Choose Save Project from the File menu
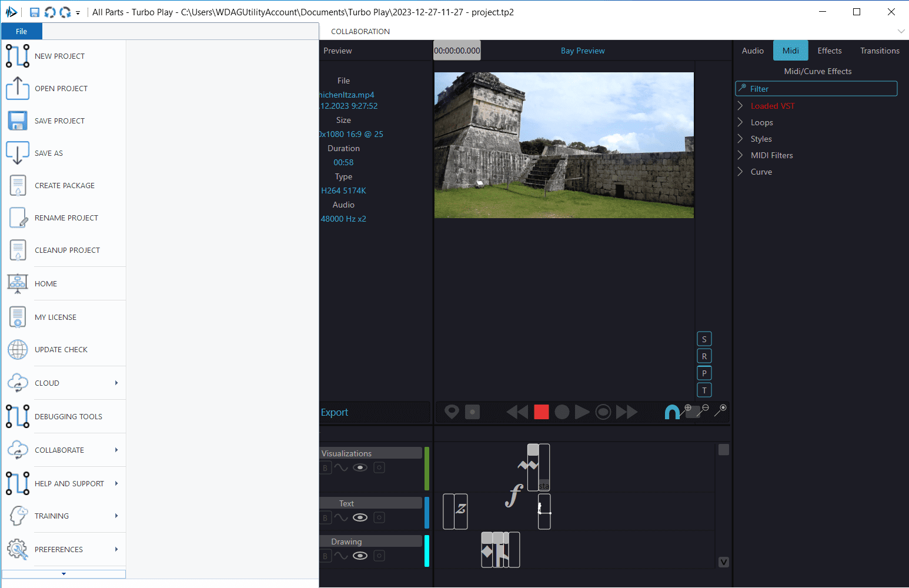Image resolution: width=909 pixels, height=588 pixels. click(x=64, y=121)
